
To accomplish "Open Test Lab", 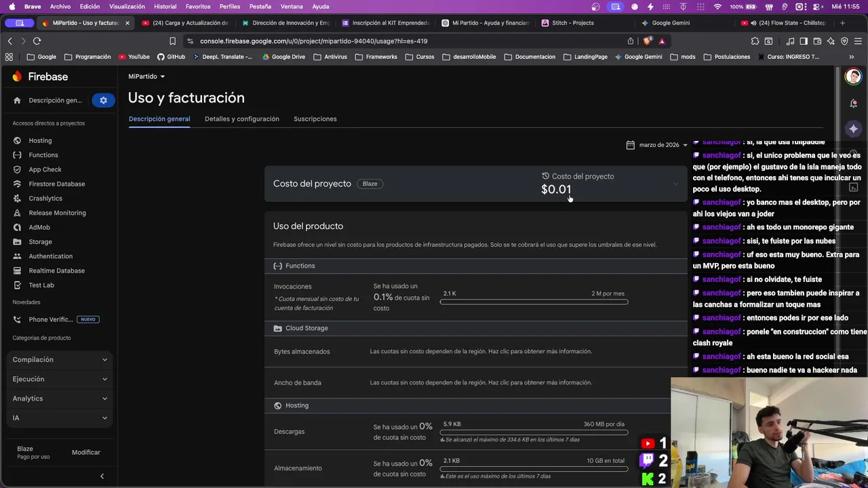I will [x=41, y=285].
